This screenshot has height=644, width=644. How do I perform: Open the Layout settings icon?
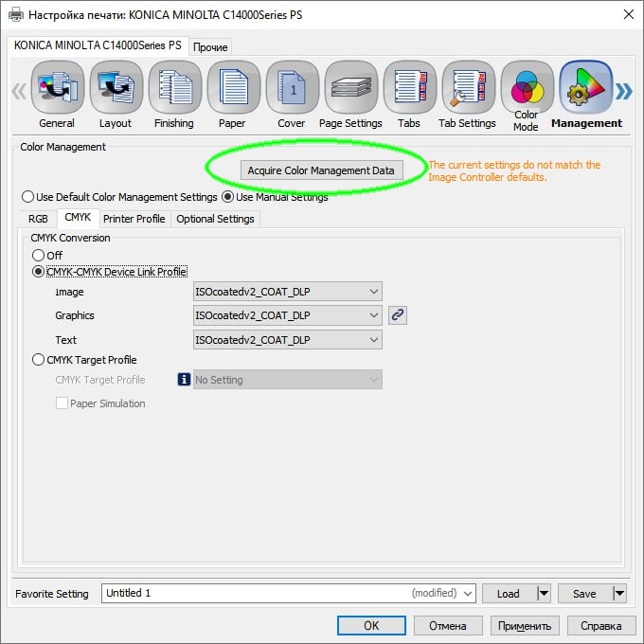pyautogui.click(x=116, y=87)
